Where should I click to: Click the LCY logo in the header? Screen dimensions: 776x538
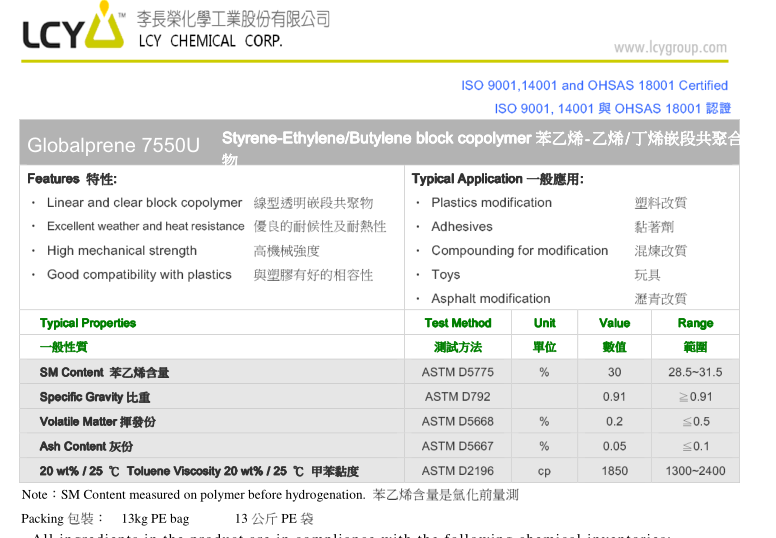pos(74,26)
